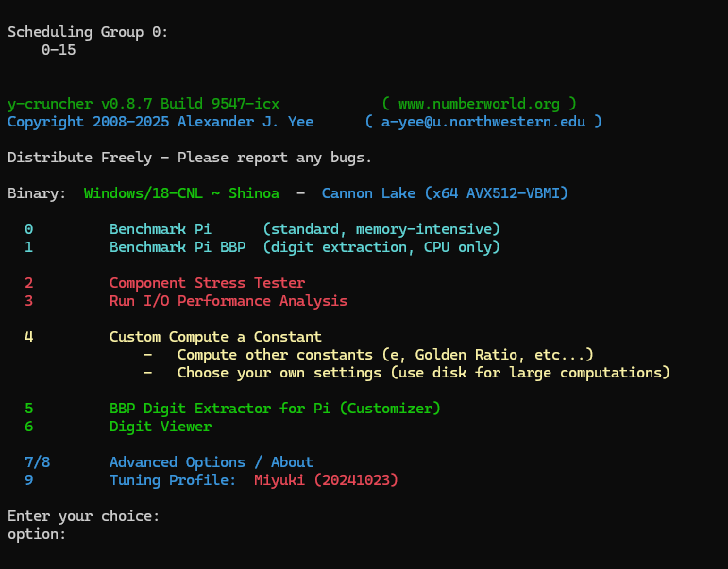
Task: Click the Cannon Lake (x64 AVX512-VBMI) text
Action: pyautogui.click(x=445, y=193)
